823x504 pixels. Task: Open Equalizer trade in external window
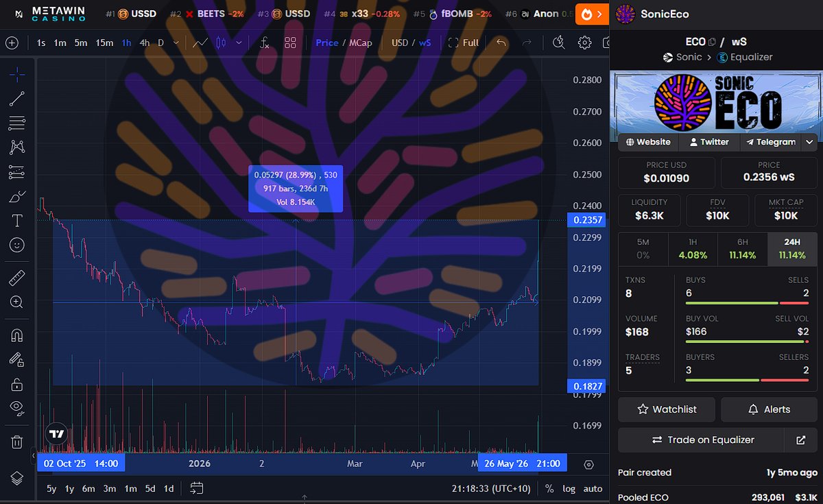[800, 440]
